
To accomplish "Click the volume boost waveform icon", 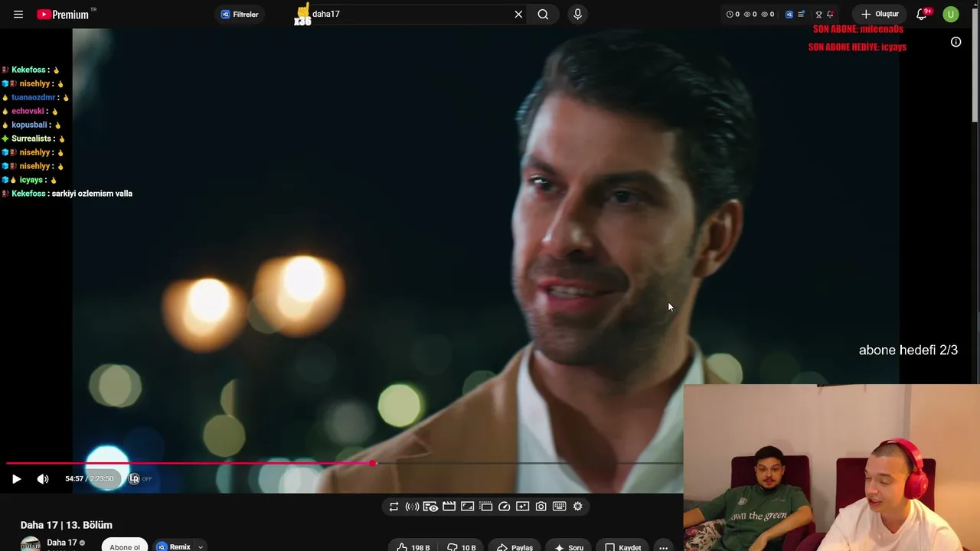I will pos(412,507).
